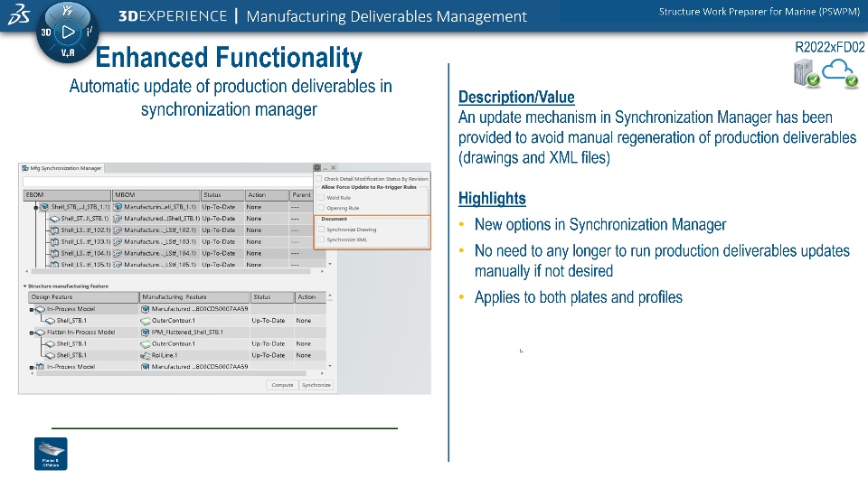Viewport: 868px width, 488px height.
Task: Click the Manufacturing Deliverables Management title
Action: point(386,16)
